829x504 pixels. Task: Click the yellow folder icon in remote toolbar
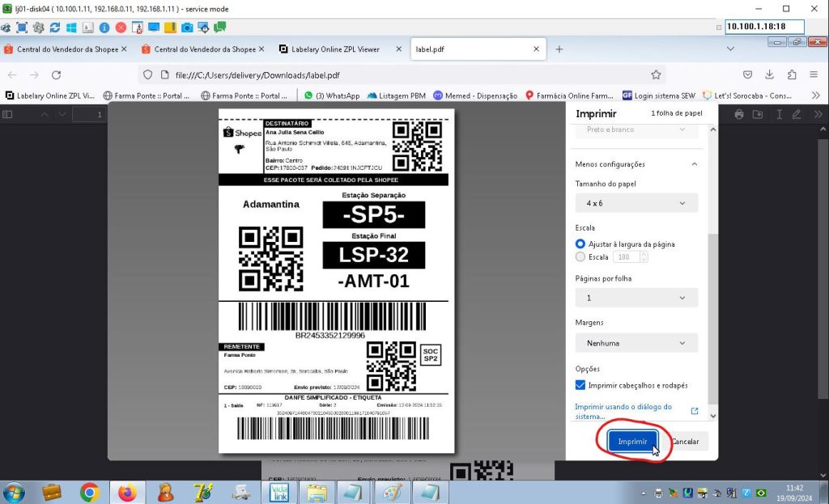[170, 27]
